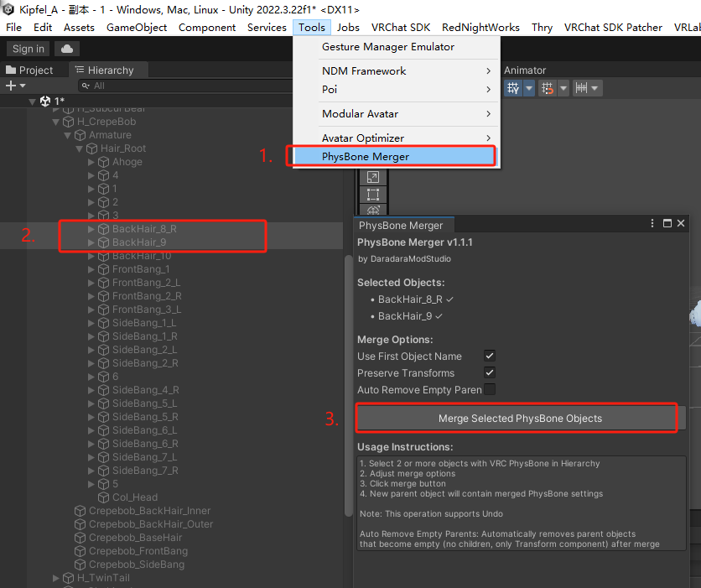701x588 pixels.
Task: Open the PhysBone Merger three-dot options menu
Action: (652, 224)
